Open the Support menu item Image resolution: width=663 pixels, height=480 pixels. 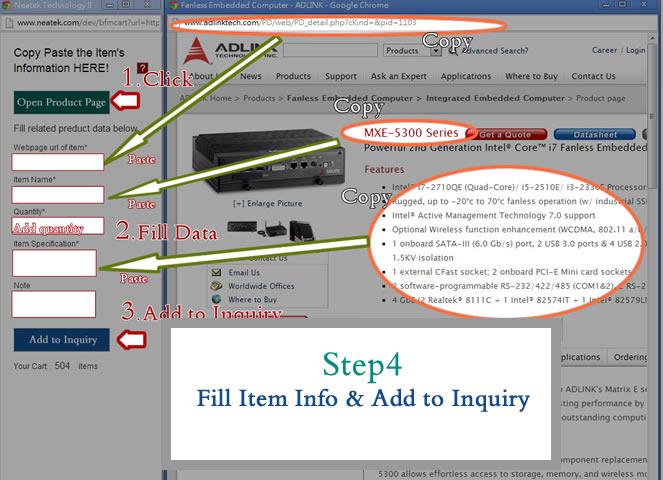341,76
